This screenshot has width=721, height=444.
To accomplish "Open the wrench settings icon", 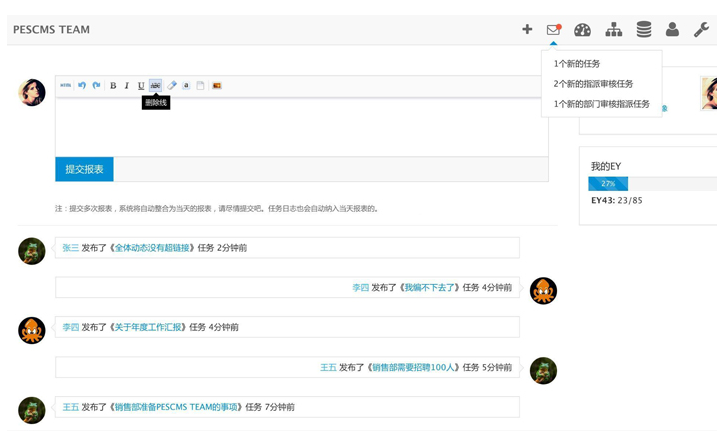I will click(x=701, y=29).
